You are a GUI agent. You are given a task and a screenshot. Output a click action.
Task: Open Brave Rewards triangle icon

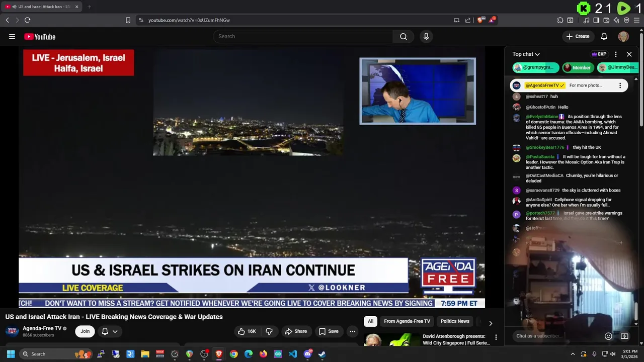pos(493,20)
